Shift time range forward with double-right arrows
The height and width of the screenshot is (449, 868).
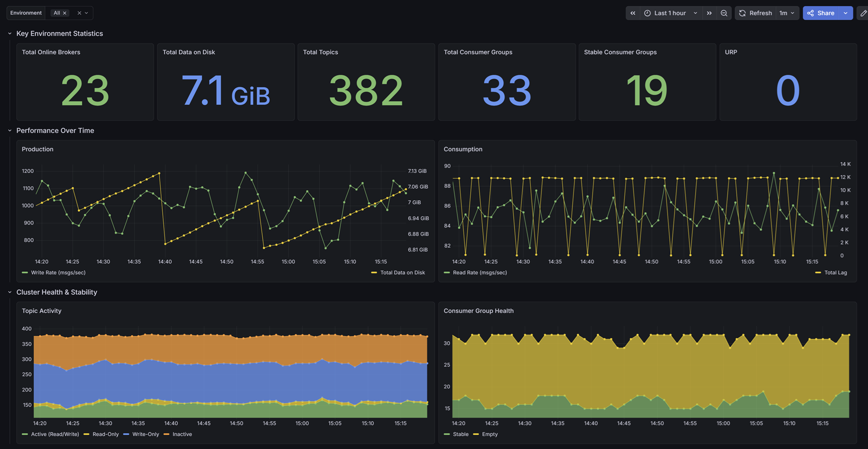pyautogui.click(x=709, y=13)
